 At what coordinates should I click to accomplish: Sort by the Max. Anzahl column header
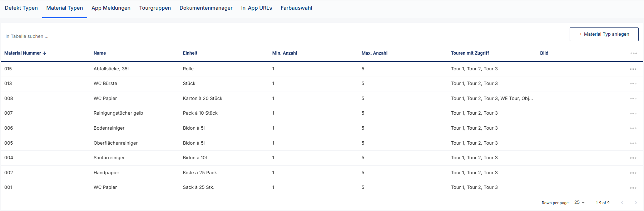pos(374,53)
